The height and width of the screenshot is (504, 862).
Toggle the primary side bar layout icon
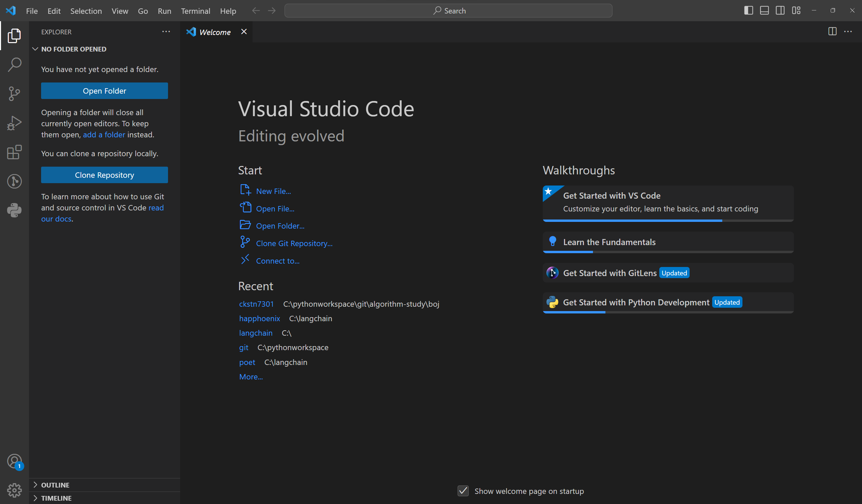coord(749,10)
